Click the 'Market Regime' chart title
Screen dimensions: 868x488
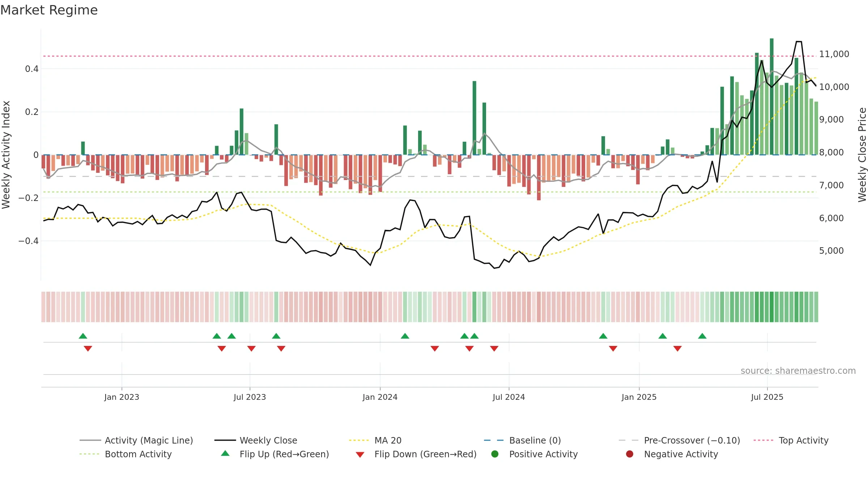(x=49, y=10)
